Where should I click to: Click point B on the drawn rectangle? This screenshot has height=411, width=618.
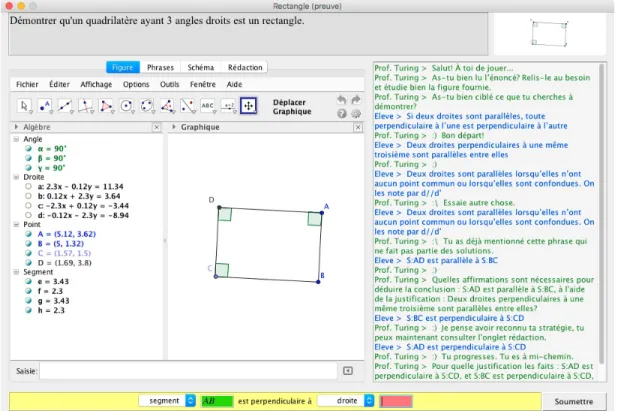(x=318, y=282)
